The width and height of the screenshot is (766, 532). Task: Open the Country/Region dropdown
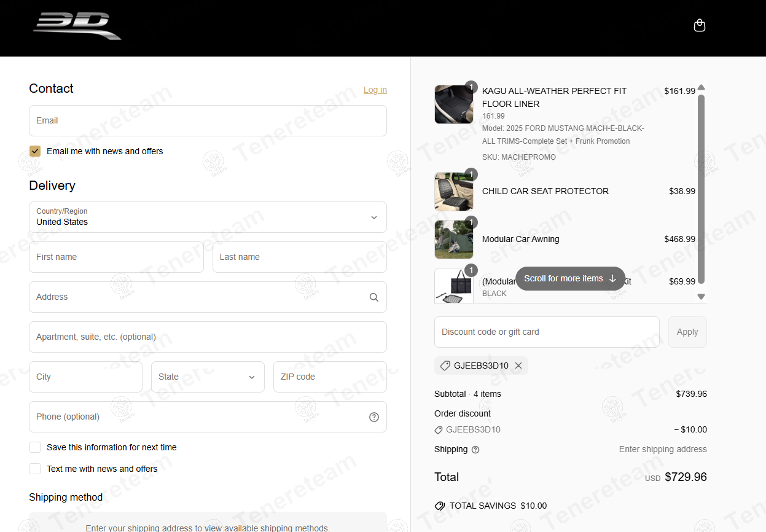[x=208, y=217]
